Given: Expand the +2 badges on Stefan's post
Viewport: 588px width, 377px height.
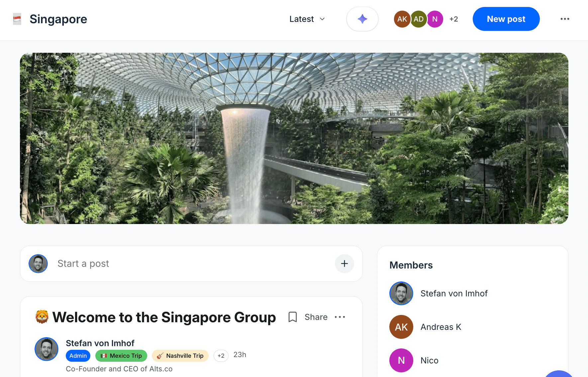Looking at the screenshot, I should 221,356.
